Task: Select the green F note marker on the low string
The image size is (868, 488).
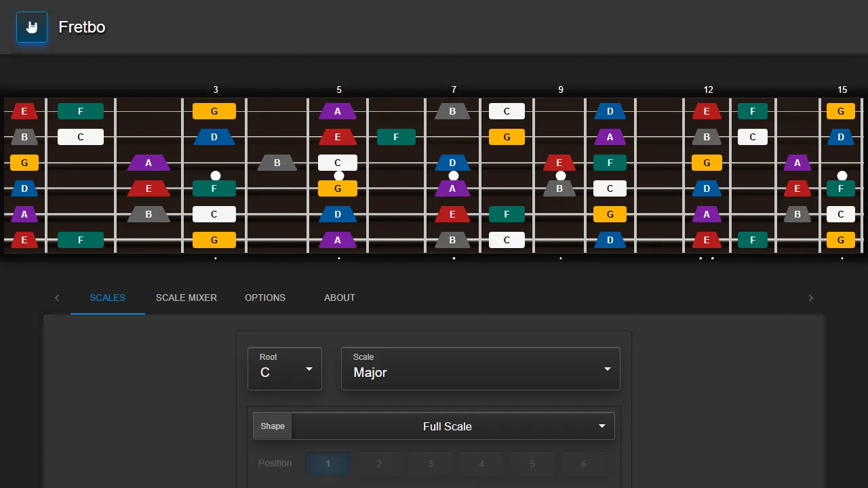Action: (x=81, y=239)
